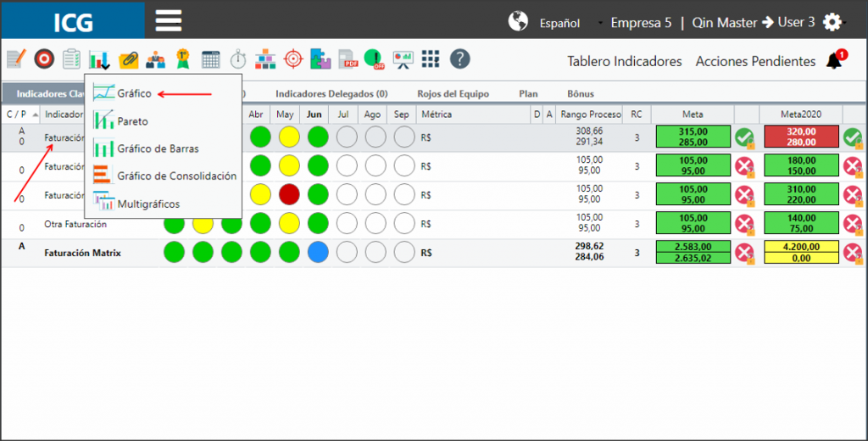Click the red bullseye target icon

44,59
